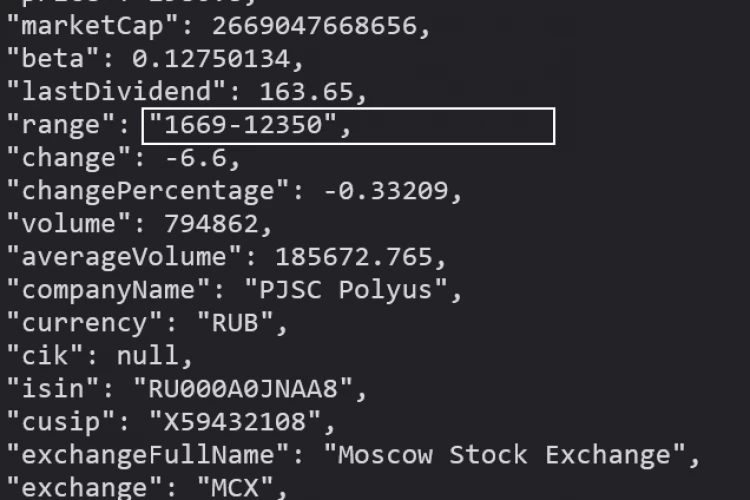Click the averageVolume value 185672.765
The image size is (750, 500).
point(353,257)
